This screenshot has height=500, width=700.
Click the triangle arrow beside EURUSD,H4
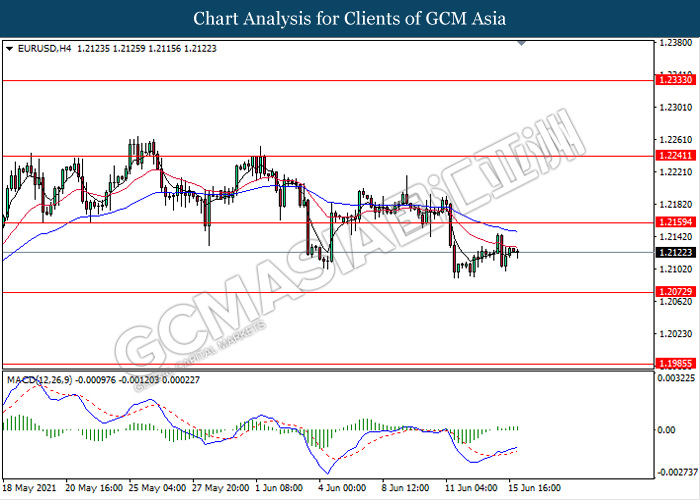[x=10, y=47]
